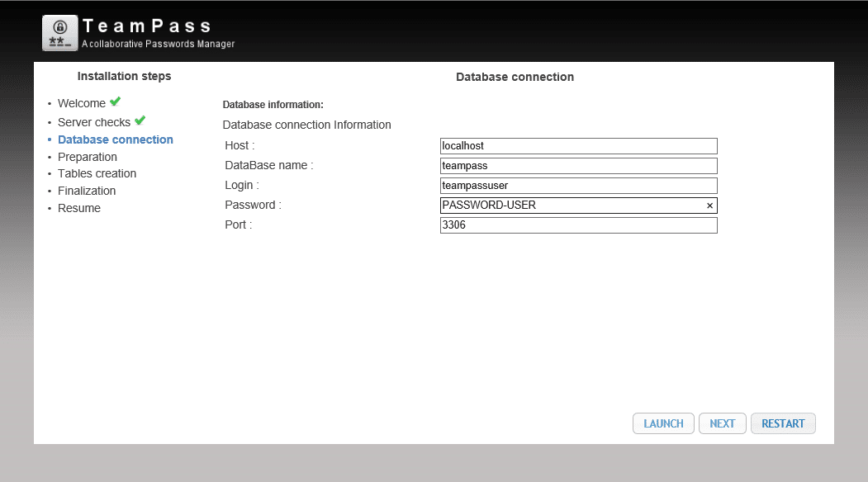The height and width of the screenshot is (482, 868).
Task: Click the 'DataBase name :' label
Action: (x=269, y=165)
